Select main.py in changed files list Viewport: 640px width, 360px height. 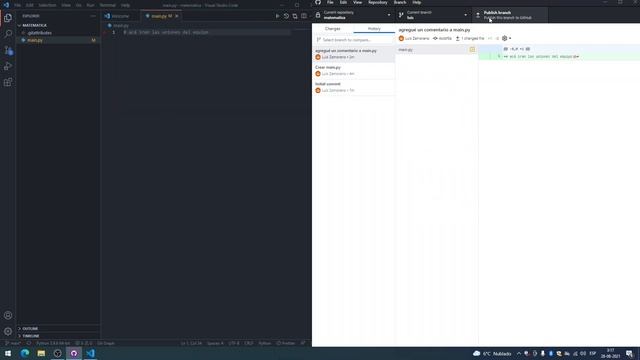coord(437,50)
